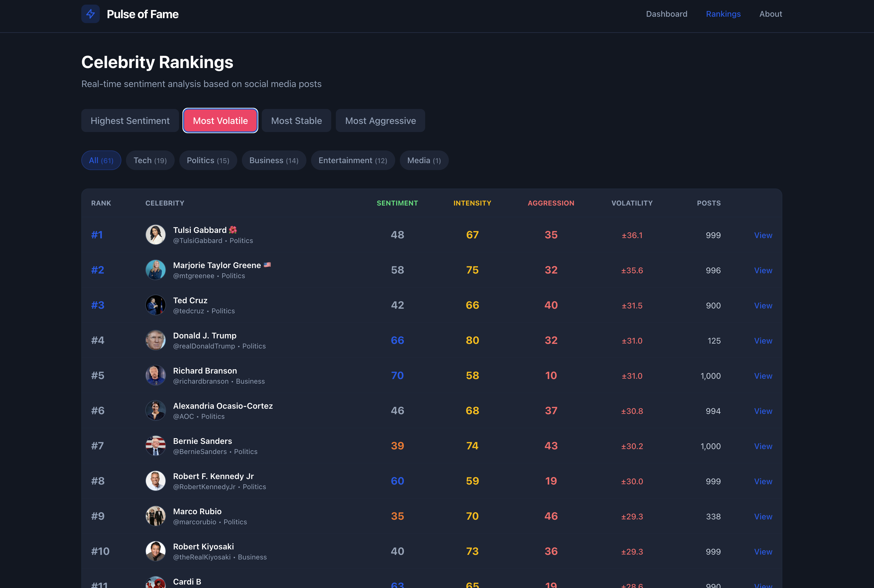Screen dimensions: 874x588
Task: Open the Dashboard page
Action: click(x=666, y=14)
